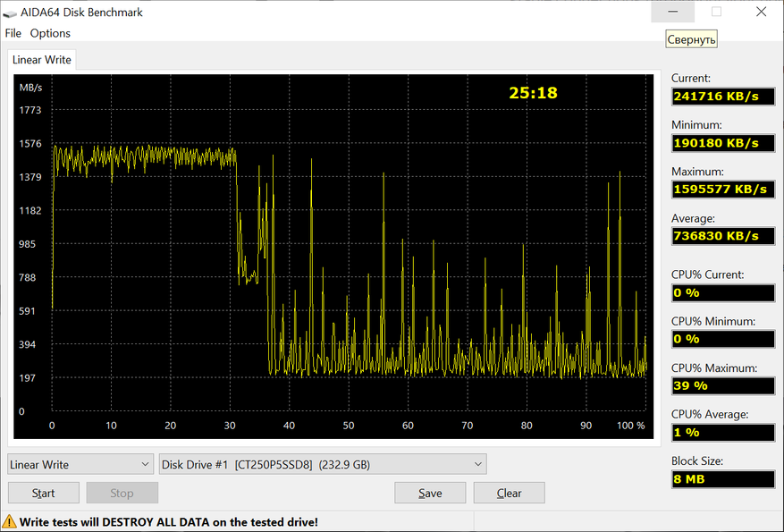This screenshot has width=784, height=532.
Task: Click the Maximum speed value field
Action: pyautogui.click(x=723, y=190)
